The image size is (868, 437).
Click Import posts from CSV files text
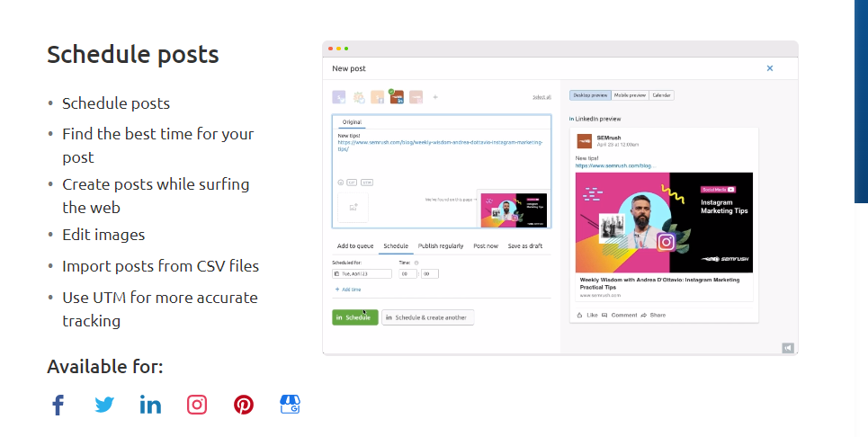coord(160,266)
